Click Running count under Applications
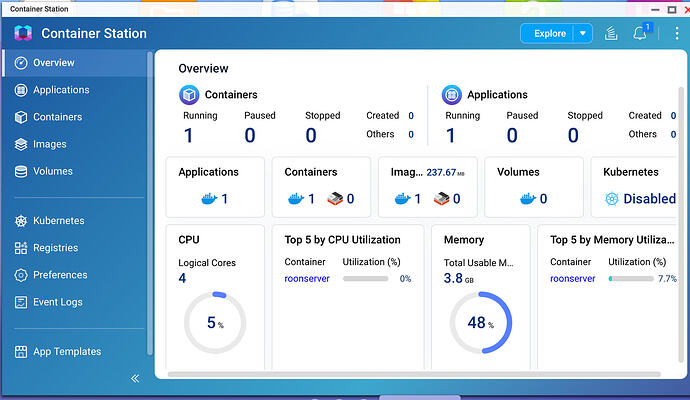Viewport: 690px width, 400px height. click(x=451, y=136)
